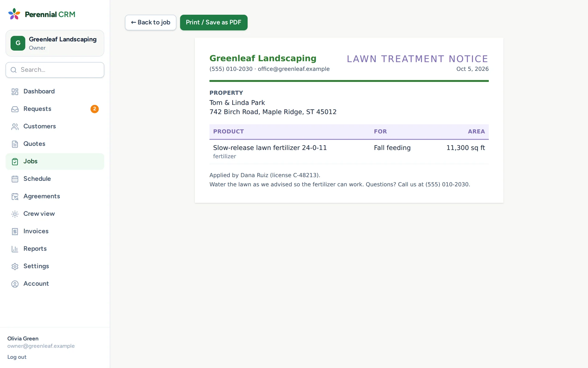This screenshot has width=588, height=368.
Task: Click the Account user circle icon
Action: pyautogui.click(x=15, y=284)
